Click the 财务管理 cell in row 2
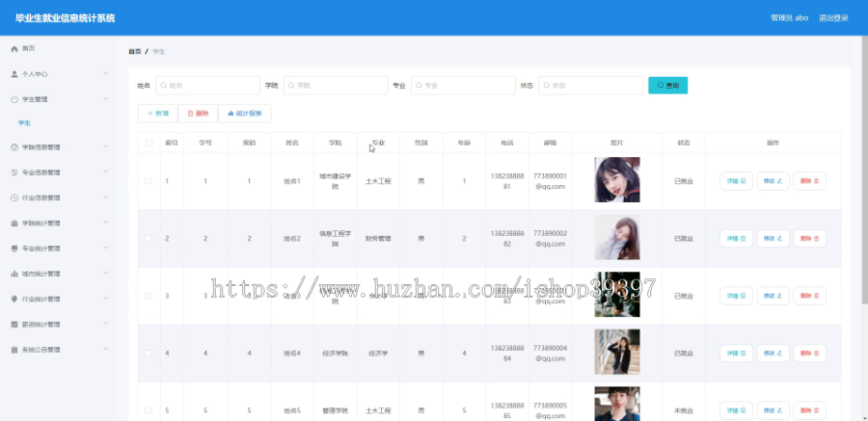This screenshot has height=421, width=868. click(378, 238)
